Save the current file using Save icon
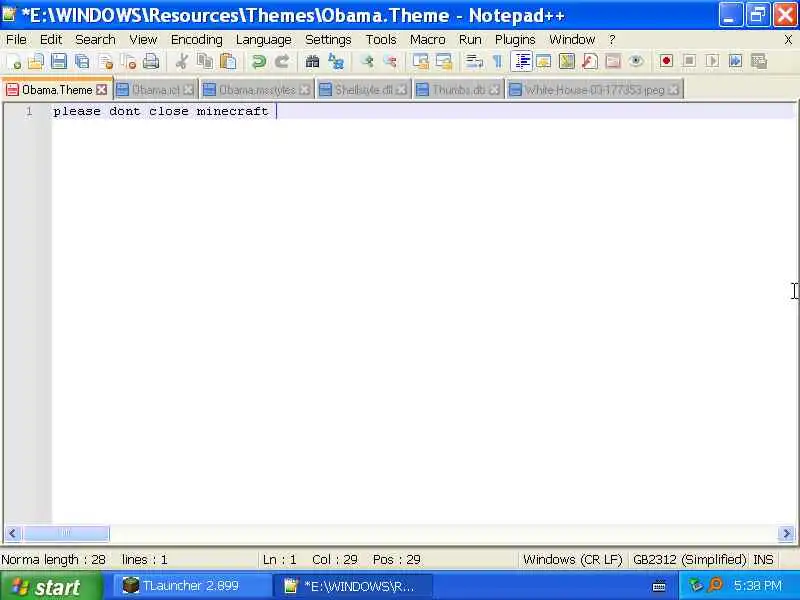 click(59, 62)
